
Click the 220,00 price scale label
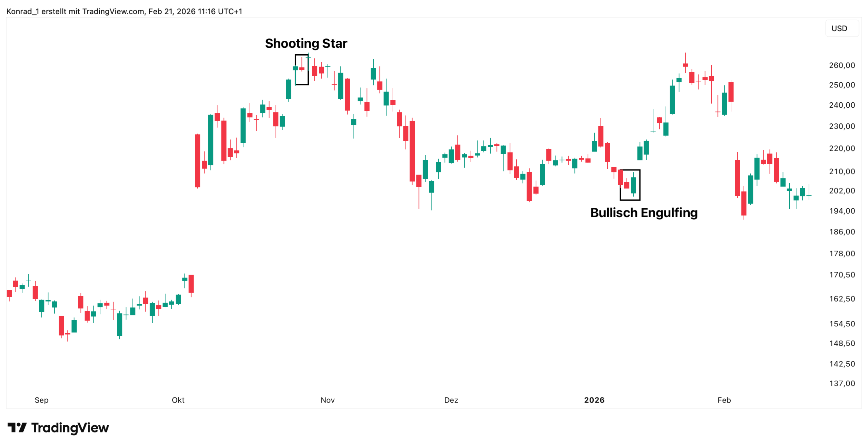point(842,148)
